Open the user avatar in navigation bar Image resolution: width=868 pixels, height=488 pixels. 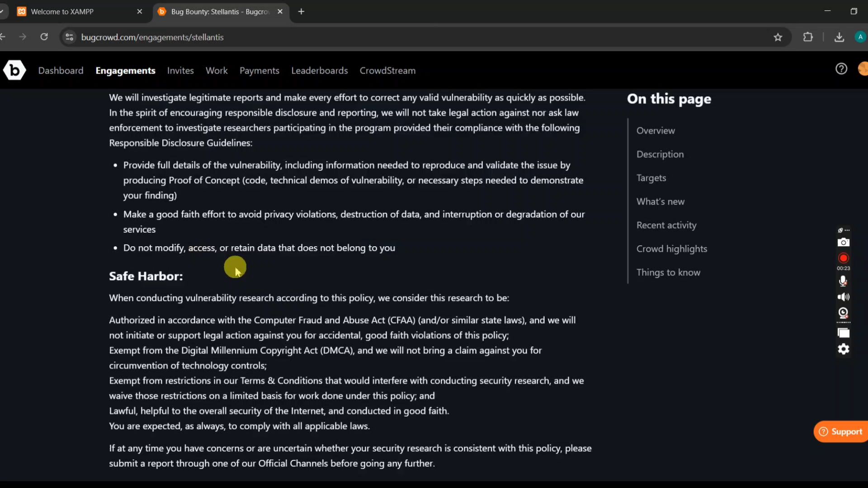coord(863,69)
